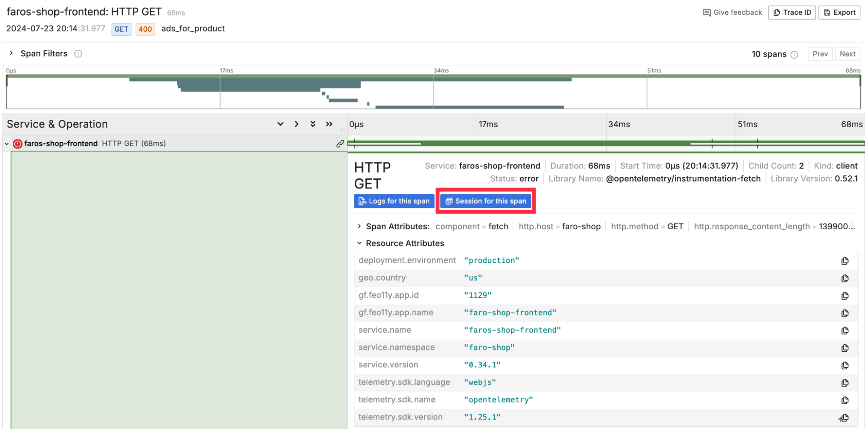
Task: Export the trace
Action: pos(839,13)
